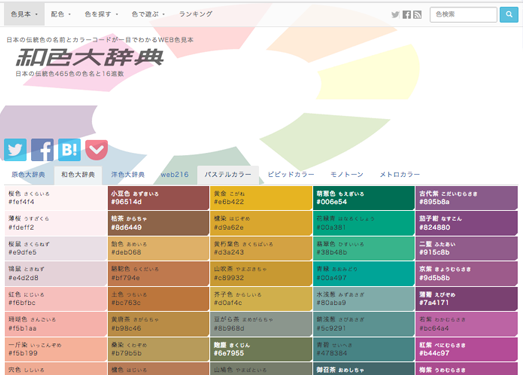Share via the large Twitter button
523x375 pixels.
pos(15,150)
